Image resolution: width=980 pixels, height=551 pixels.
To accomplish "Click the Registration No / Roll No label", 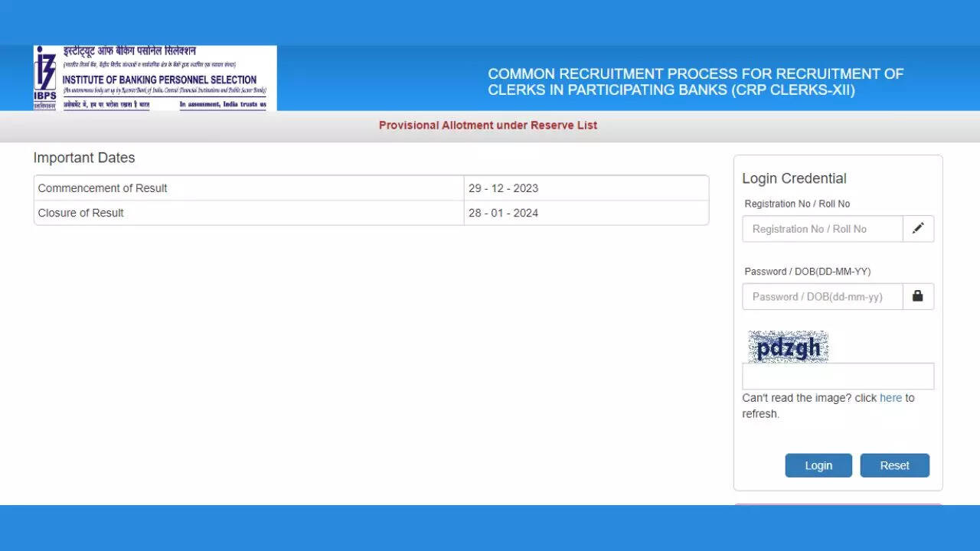I will coord(797,204).
